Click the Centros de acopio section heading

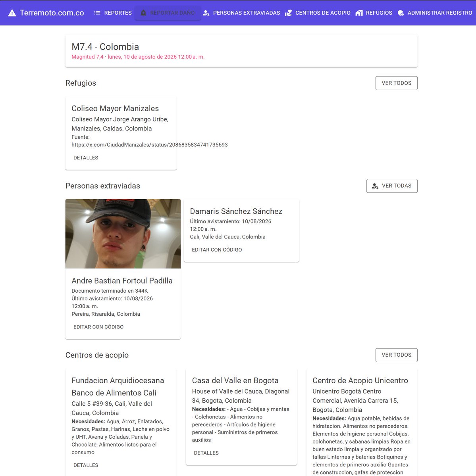tap(97, 355)
